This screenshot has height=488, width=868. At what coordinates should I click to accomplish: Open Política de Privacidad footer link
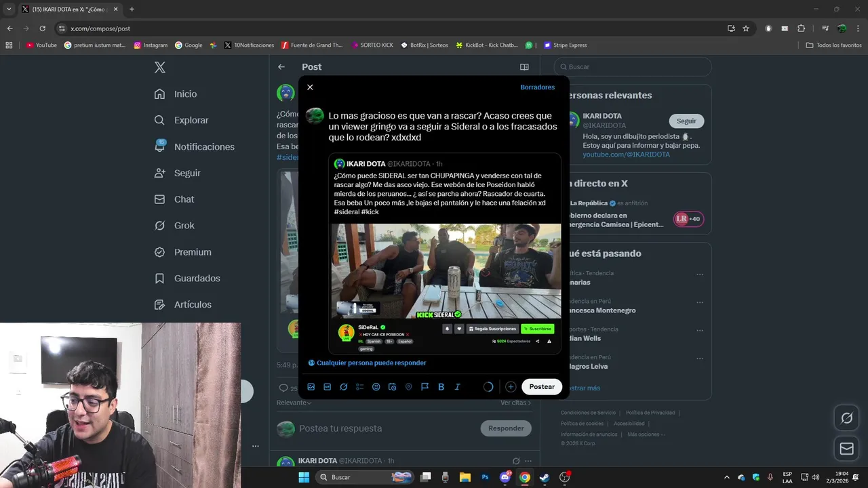point(650,413)
